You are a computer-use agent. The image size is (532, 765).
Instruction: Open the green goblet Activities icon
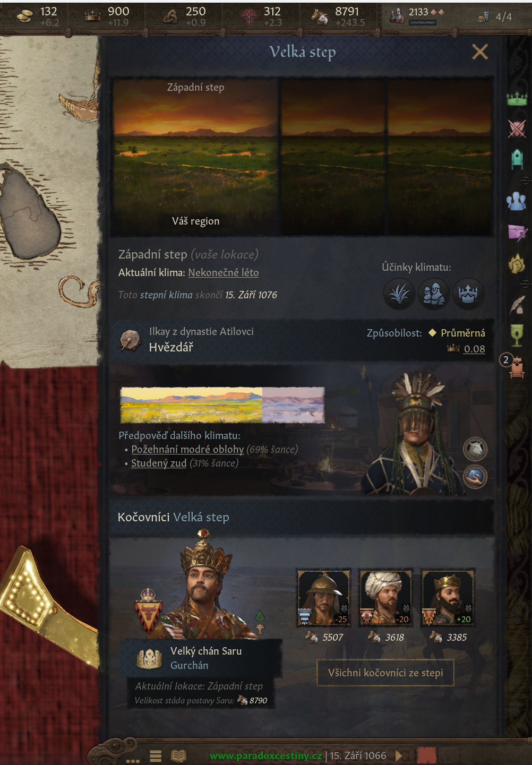(517, 335)
